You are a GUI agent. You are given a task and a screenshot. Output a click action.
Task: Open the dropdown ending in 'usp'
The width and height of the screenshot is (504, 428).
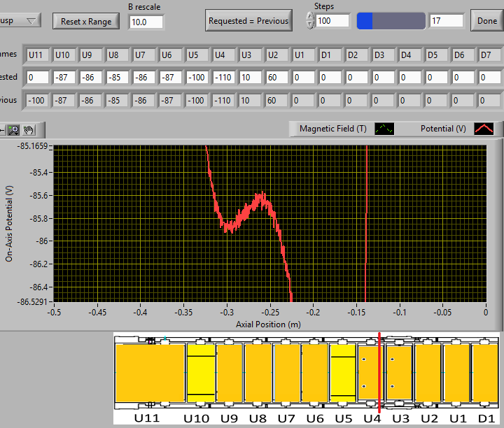pyautogui.click(x=22, y=20)
